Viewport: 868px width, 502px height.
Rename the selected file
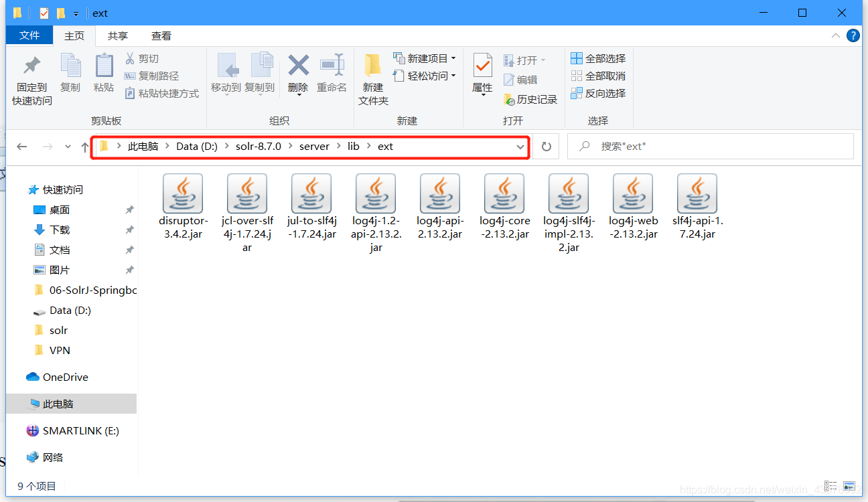click(x=332, y=74)
